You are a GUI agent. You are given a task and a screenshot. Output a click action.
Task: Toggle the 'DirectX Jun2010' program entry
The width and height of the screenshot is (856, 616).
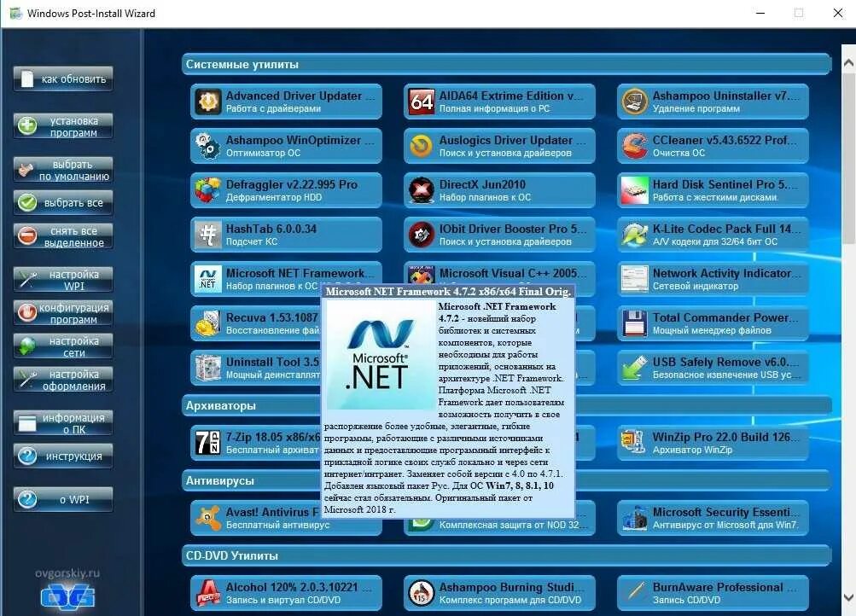point(499,190)
